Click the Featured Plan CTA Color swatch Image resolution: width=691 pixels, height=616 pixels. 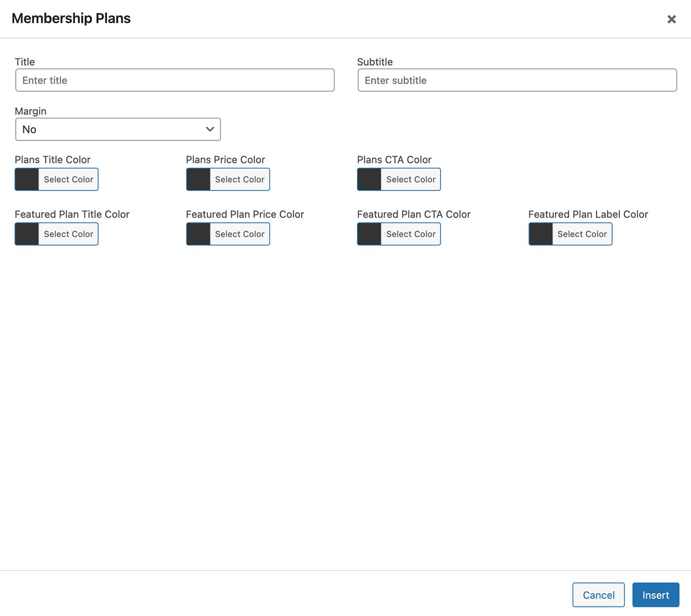369,234
